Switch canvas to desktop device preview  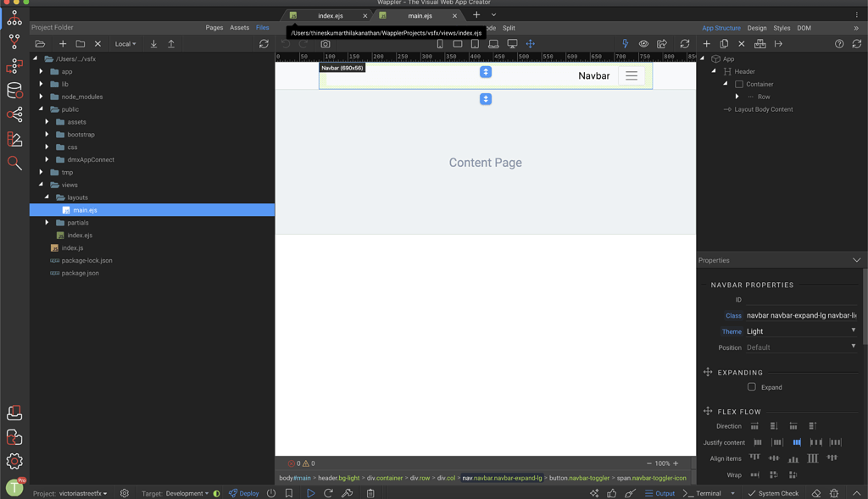(512, 43)
